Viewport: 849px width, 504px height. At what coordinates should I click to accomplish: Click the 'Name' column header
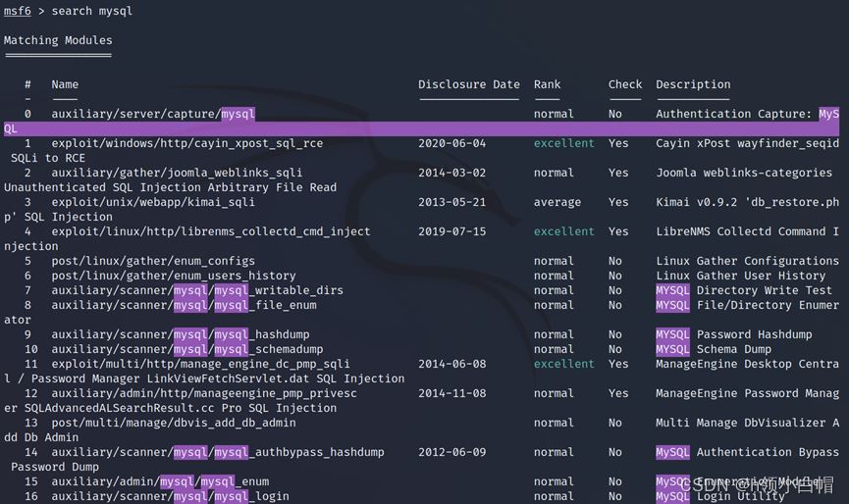tap(65, 84)
